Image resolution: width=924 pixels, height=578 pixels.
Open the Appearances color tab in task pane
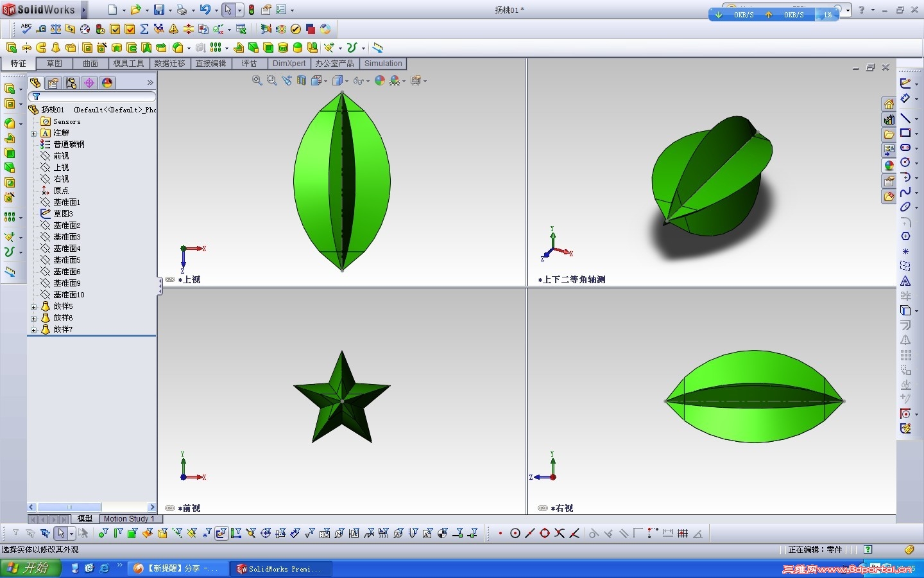click(x=889, y=166)
